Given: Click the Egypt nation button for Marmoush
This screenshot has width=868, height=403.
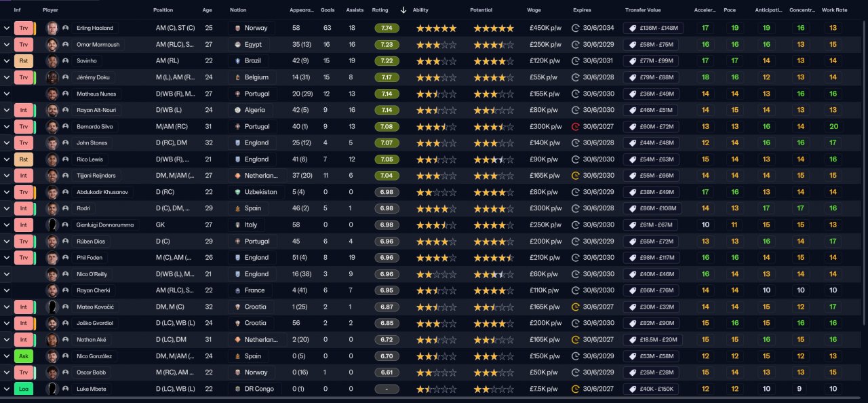Looking at the screenshot, I should 248,45.
